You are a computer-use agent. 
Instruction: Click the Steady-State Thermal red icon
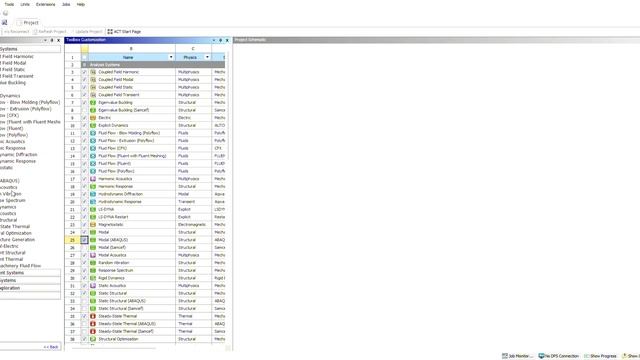[93, 316]
